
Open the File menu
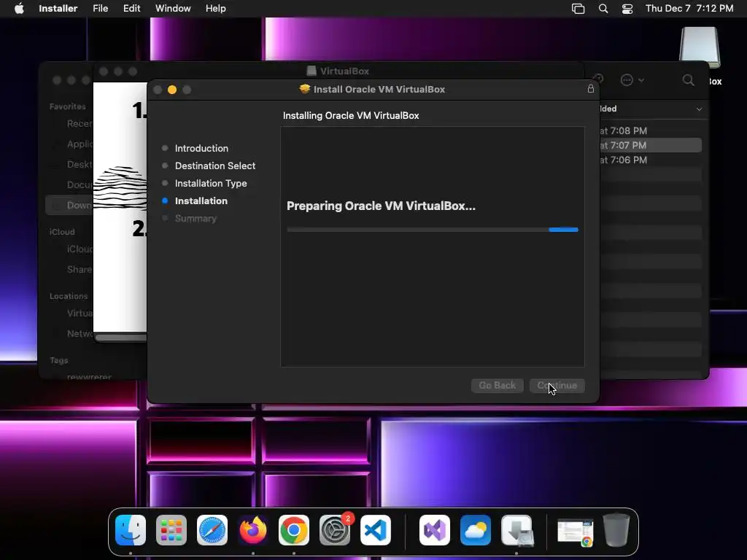100,9
